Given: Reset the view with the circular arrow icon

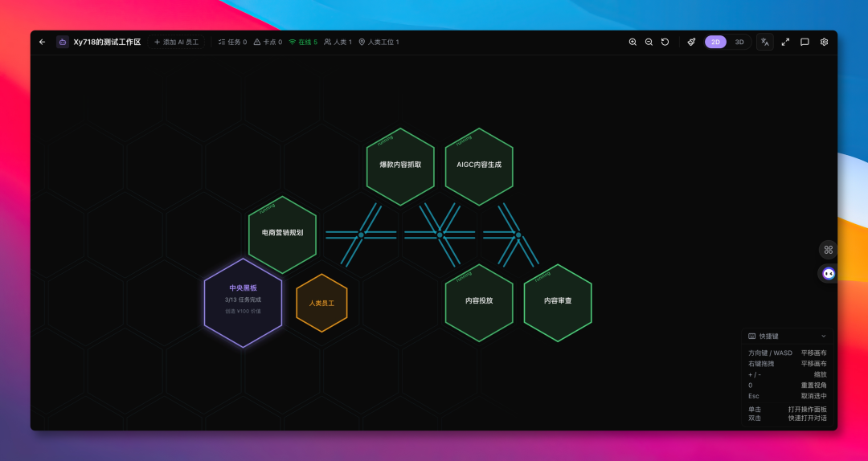Looking at the screenshot, I should (665, 42).
